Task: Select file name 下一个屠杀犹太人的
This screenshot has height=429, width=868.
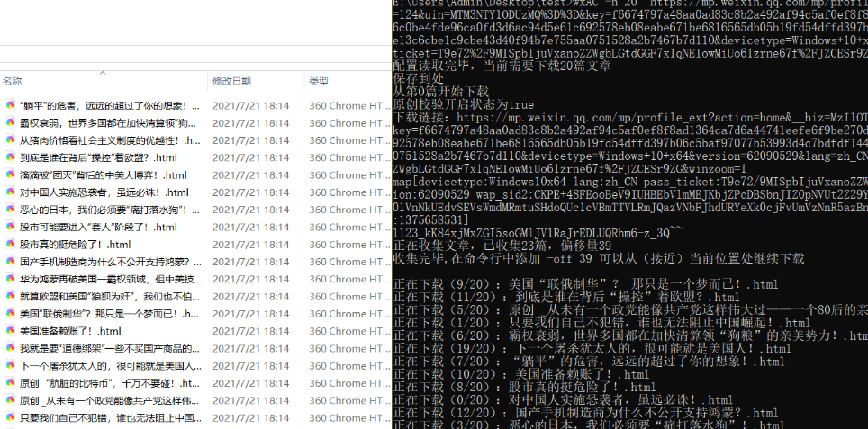Action: (108, 366)
